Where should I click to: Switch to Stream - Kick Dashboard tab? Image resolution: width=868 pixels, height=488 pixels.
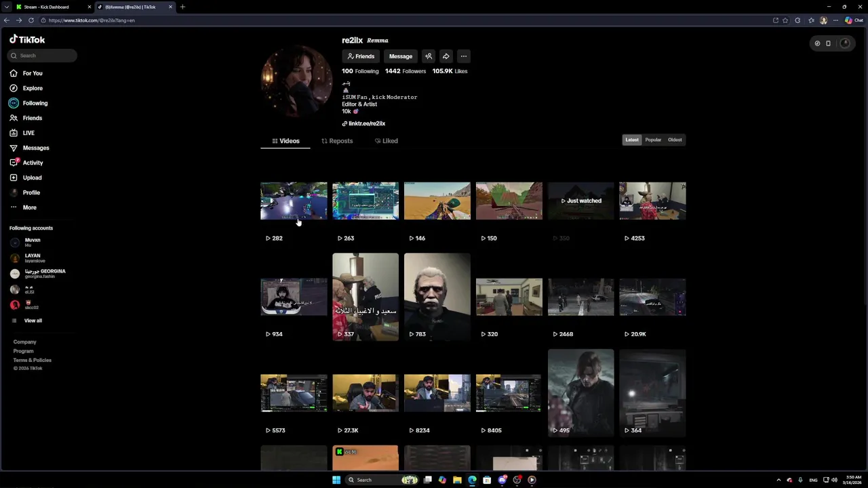[53, 7]
